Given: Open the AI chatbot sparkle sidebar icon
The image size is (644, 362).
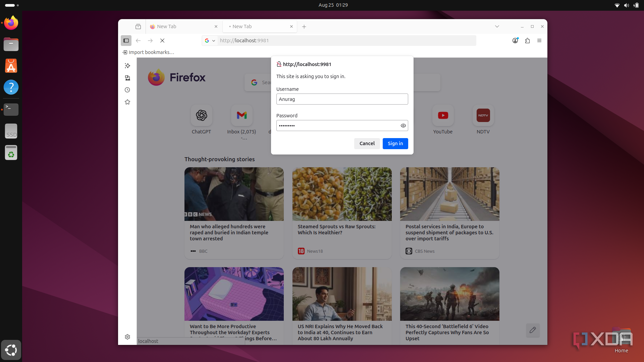Looking at the screenshot, I should [x=127, y=66].
